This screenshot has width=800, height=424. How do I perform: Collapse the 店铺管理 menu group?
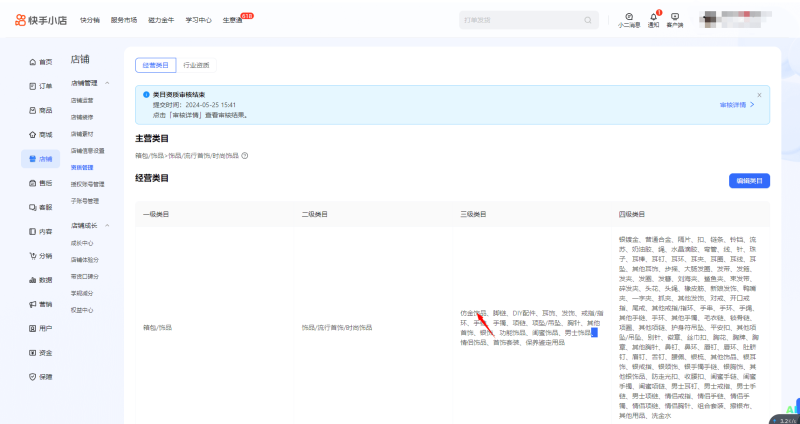(107, 83)
